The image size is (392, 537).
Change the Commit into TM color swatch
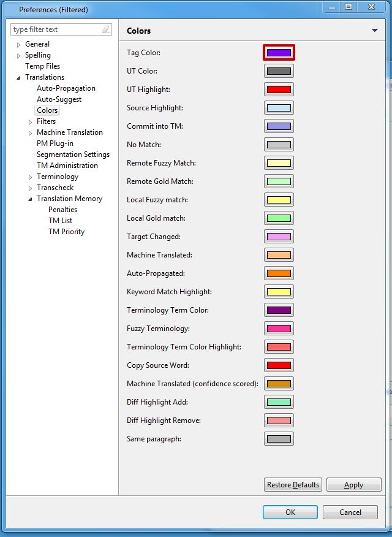pyautogui.click(x=279, y=126)
